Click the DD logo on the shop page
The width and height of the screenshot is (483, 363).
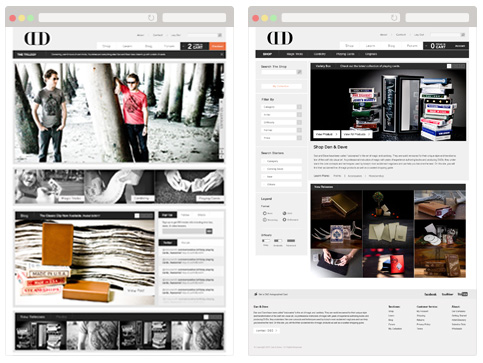pos(280,38)
